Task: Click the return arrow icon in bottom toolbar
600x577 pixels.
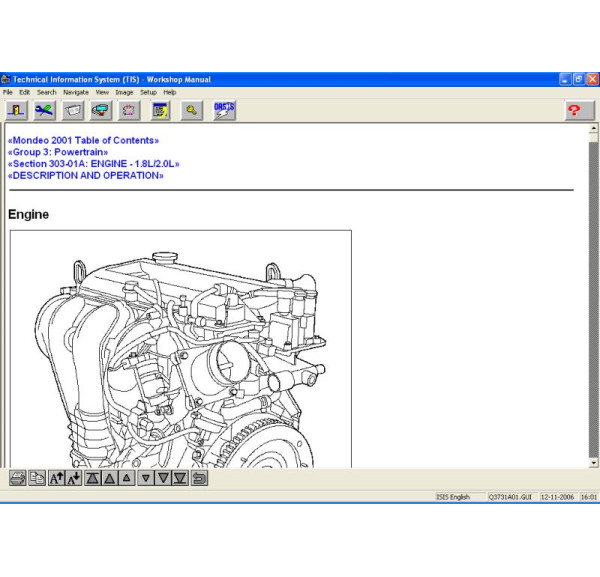Action: tap(200, 478)
